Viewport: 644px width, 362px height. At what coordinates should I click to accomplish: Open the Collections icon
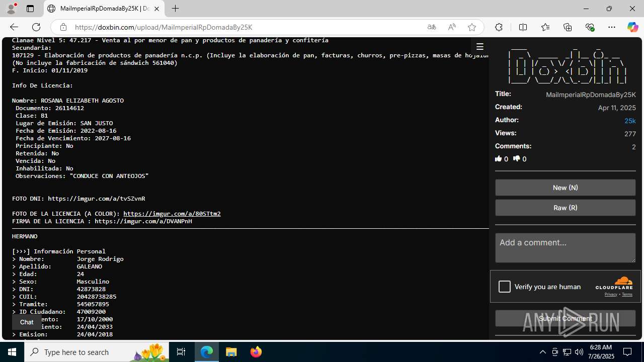[x=568, y=27]
